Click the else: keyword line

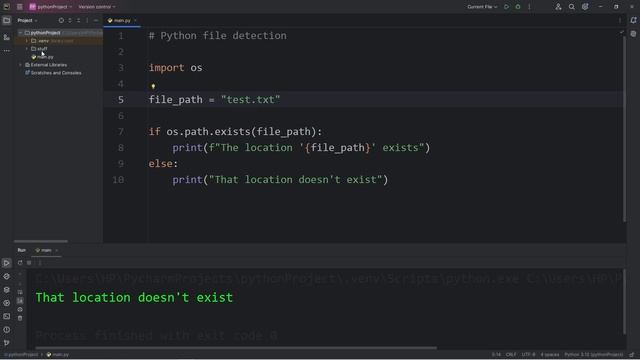[163, 164]
